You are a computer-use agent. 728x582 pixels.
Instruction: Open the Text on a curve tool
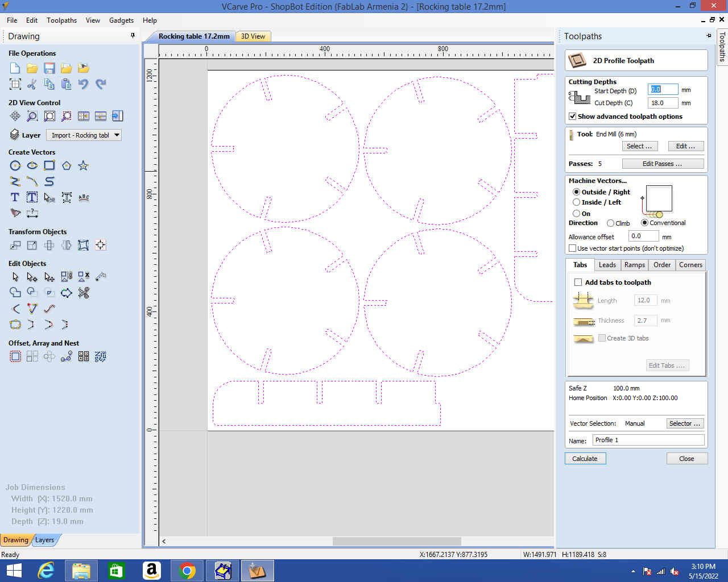click(x=84, y=197)
